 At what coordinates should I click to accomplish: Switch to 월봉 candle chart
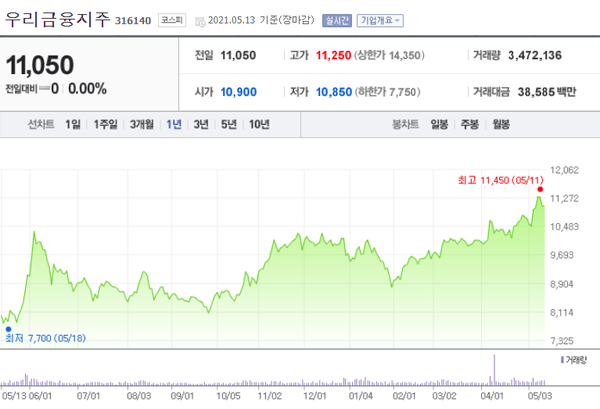pyautogui.click(x=501, y=124)
